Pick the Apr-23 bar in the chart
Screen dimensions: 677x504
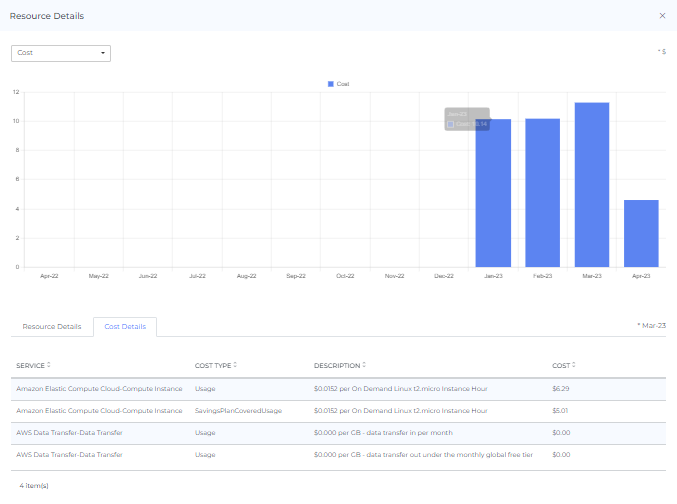click(x=641, y=233)
